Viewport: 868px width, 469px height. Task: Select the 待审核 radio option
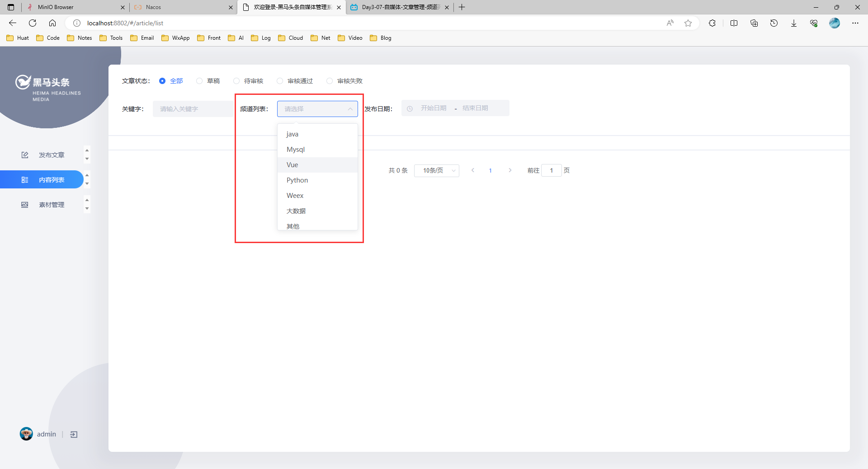click(x=236, y=81)
